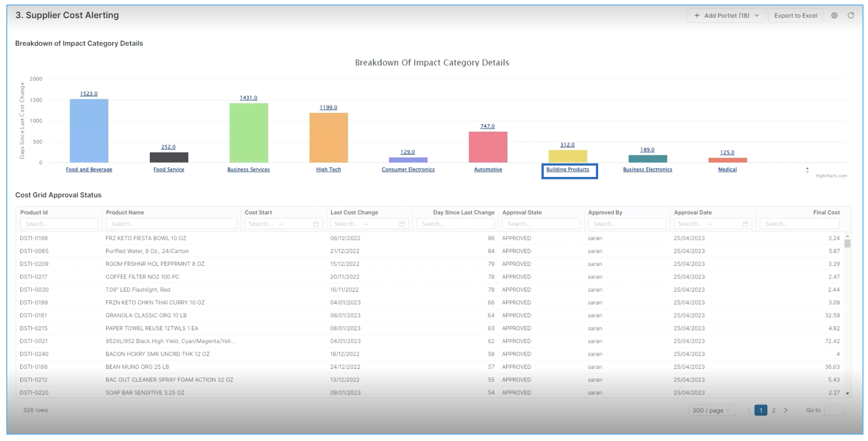
Task: Click the refresh icon at top right
Action: (x=851, y=15)
